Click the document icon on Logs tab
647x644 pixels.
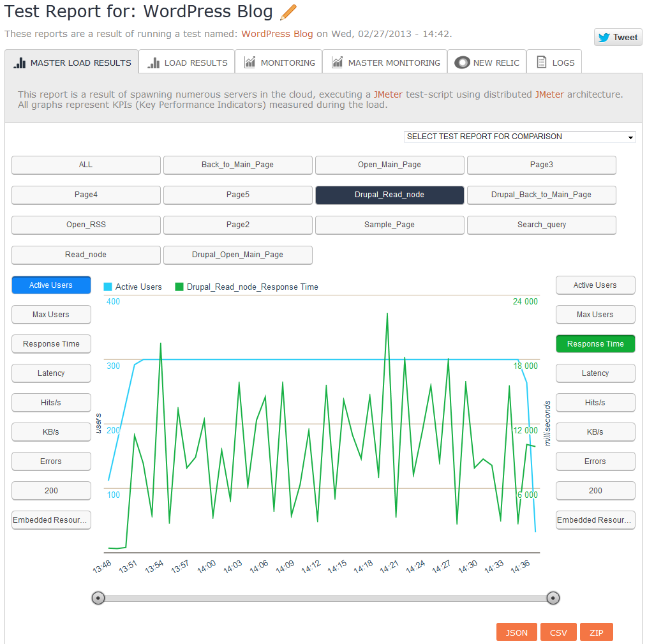541,63
